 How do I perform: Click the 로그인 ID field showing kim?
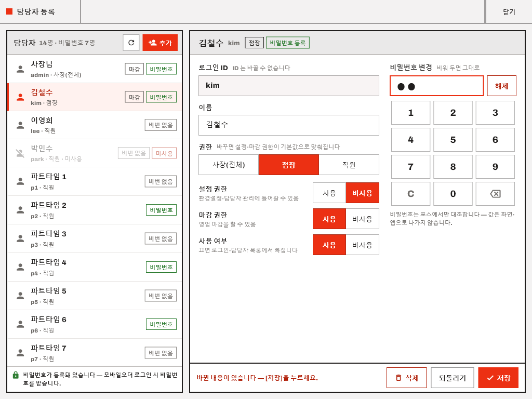point(289,86)
